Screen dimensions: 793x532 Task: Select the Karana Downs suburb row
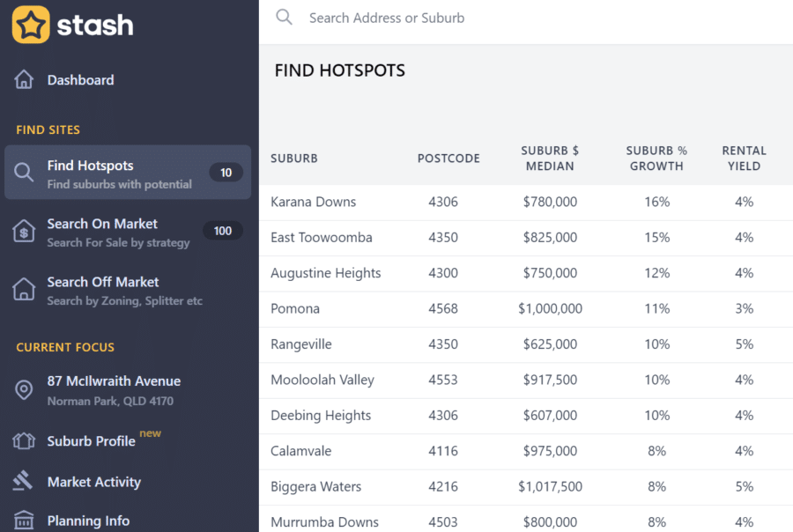tap(314, 202)
